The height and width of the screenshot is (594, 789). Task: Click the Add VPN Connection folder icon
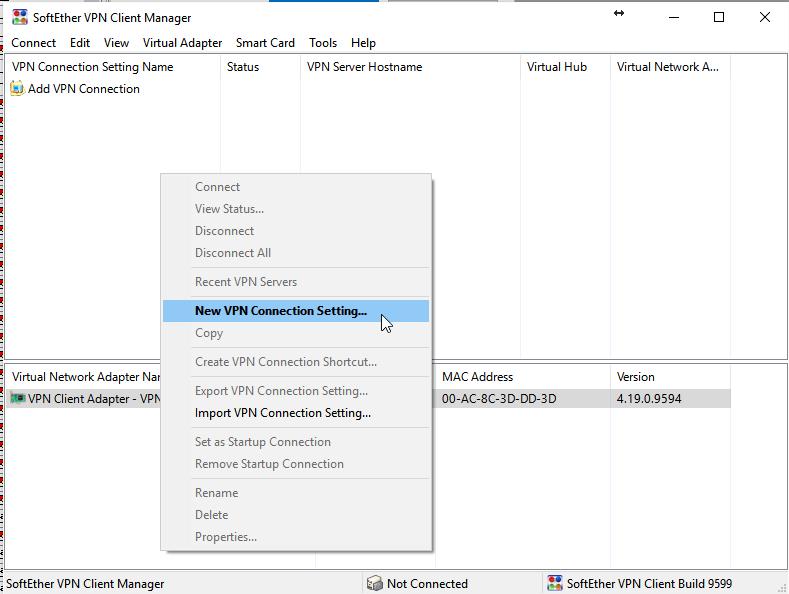[x=17, y=89]
